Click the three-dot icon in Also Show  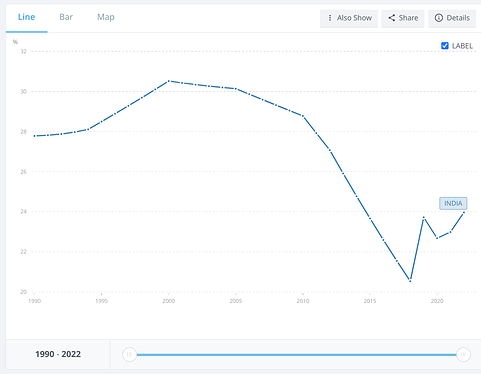[330, 18]
